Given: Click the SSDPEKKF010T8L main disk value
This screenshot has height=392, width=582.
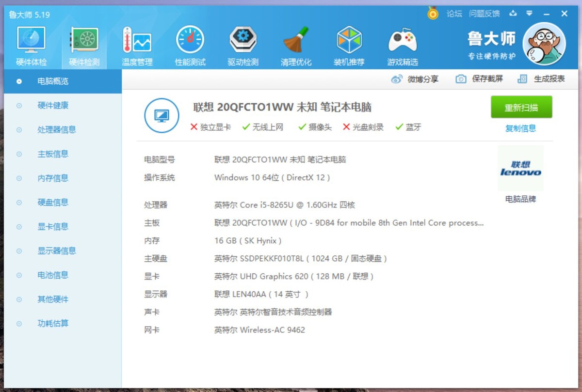Looking at the screenshot, I should point(301,259).
